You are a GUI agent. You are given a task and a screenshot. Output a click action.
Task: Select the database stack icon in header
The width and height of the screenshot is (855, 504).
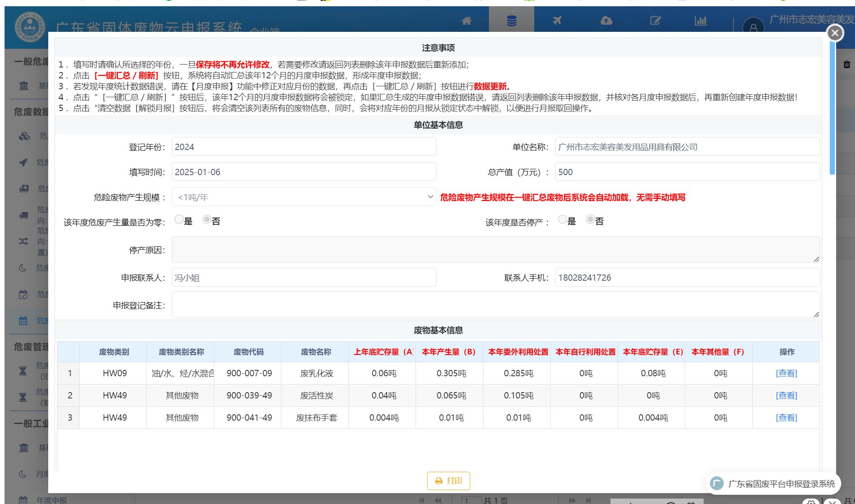[x=512, y=21]
